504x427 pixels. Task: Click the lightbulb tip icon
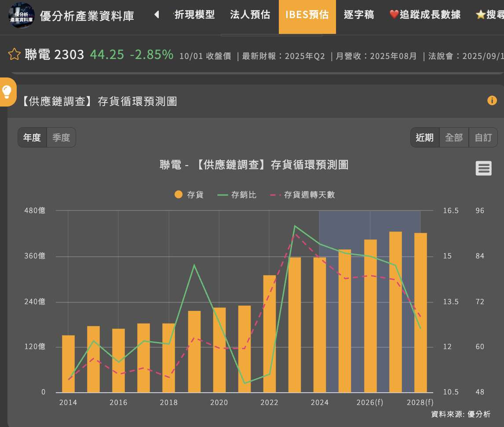pos(7,92)
